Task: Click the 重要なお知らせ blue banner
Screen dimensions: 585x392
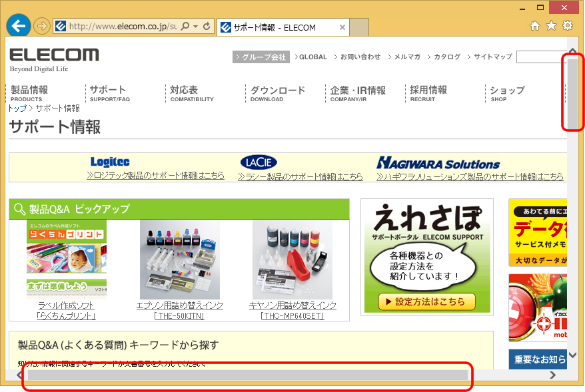Action: pos(538,359)
